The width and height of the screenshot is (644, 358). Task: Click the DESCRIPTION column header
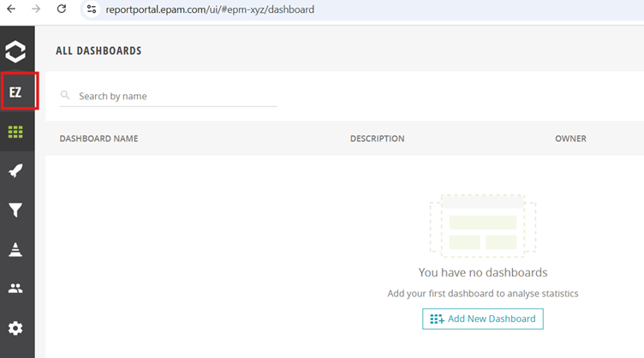coord(377,139)
